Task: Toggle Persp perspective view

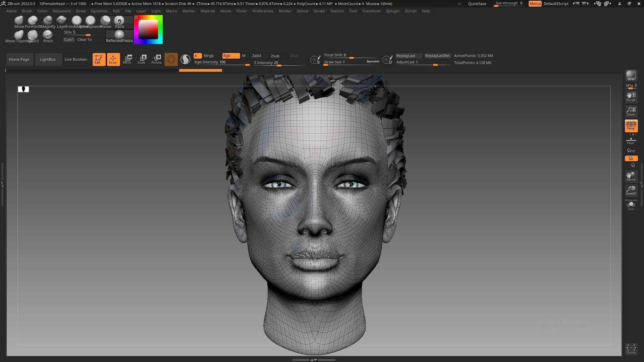Action: [x=631, y=126]
